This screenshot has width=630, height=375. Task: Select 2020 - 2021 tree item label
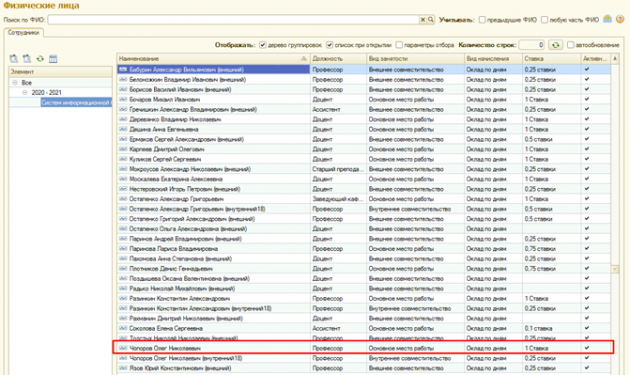47,92
